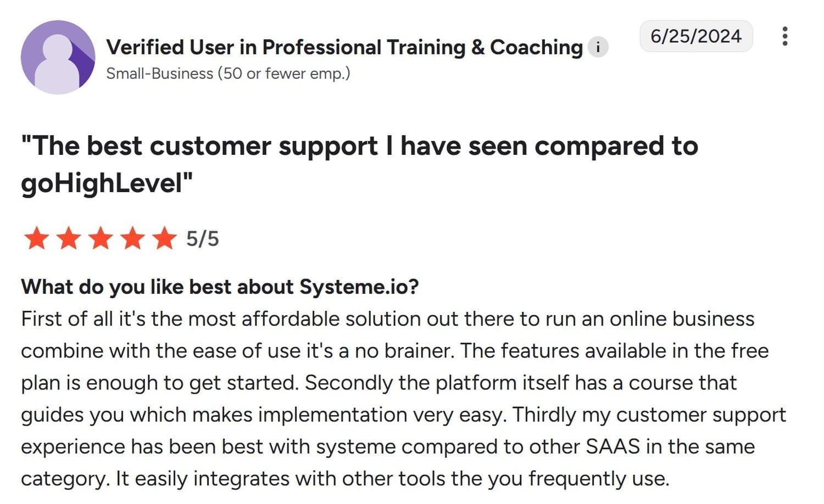
Task: Select the Small-Business company size label
Action: pos(228,73)
